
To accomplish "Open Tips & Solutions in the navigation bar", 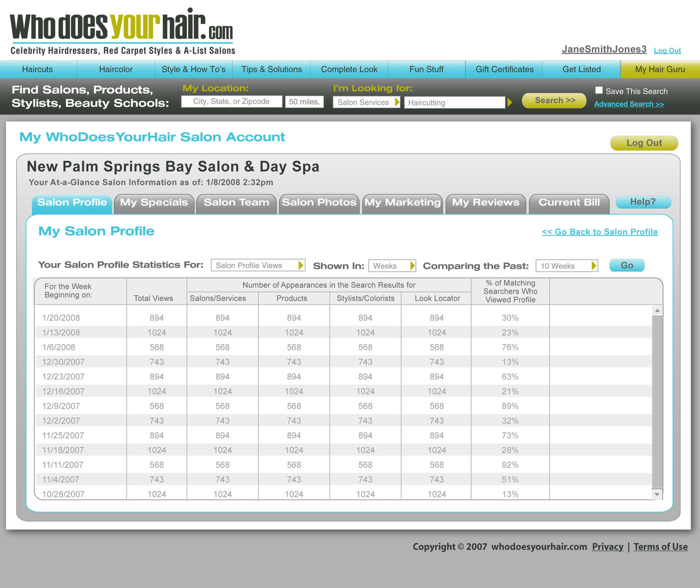I will point(271,69).
